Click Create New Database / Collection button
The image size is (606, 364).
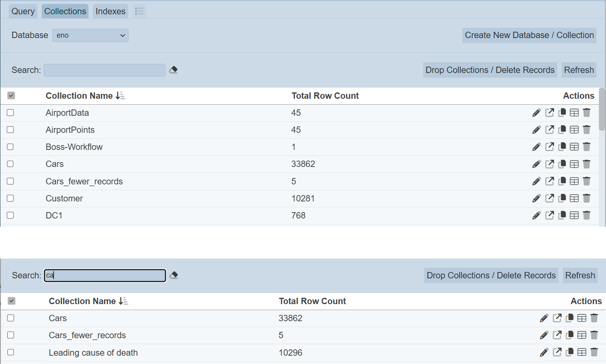coord(529,35)
